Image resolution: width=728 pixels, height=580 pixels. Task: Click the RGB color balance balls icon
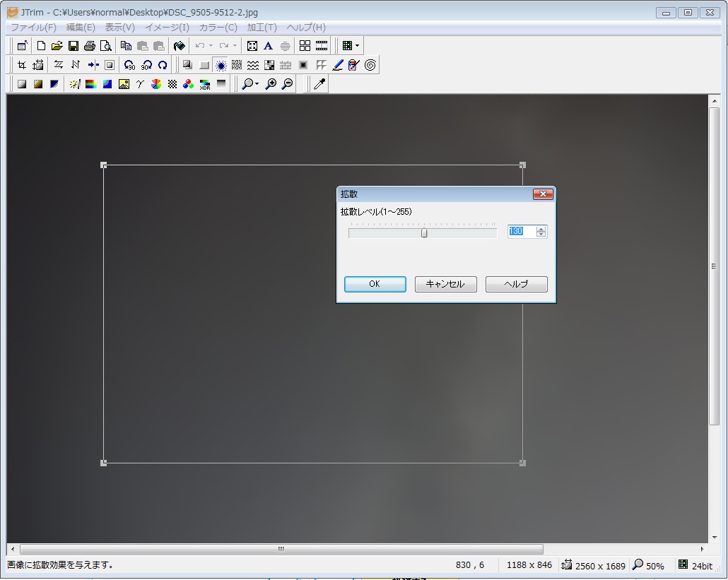(x=189, y=84)
